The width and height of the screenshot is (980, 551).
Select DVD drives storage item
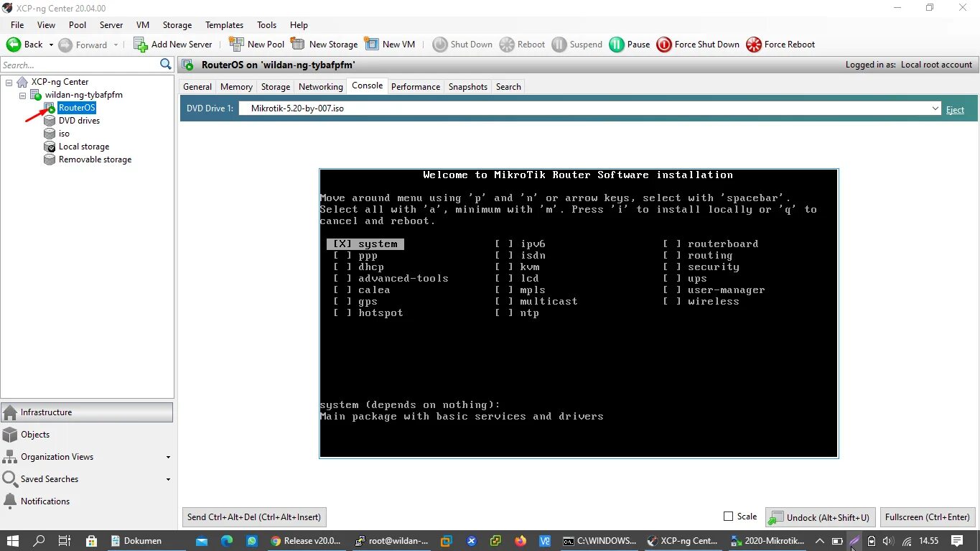pyautogui.click(x=79, y=121)
